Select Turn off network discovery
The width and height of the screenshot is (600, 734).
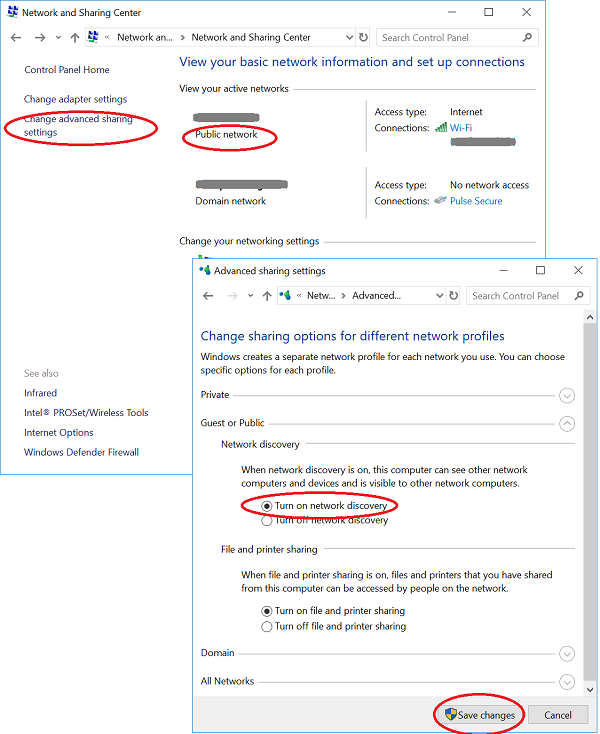point(266,521)
